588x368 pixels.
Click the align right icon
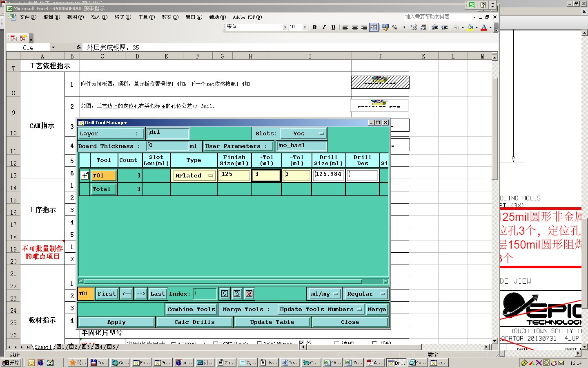[364, 27]
